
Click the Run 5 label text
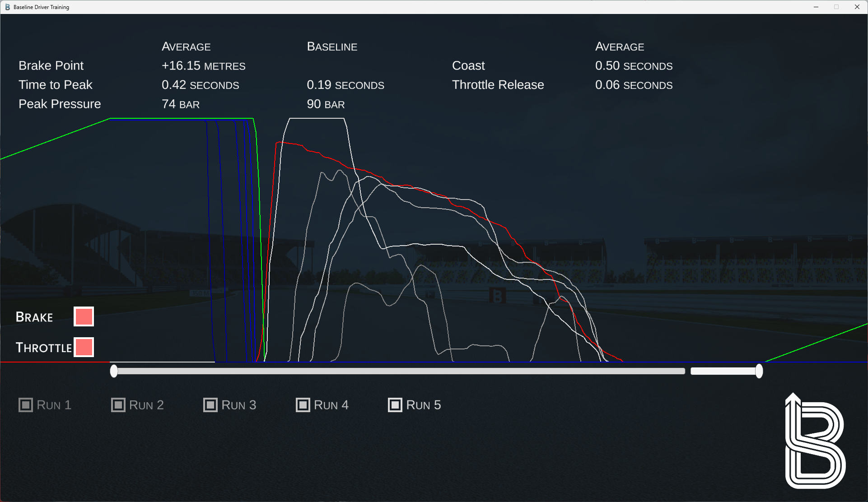pos(423,405)
